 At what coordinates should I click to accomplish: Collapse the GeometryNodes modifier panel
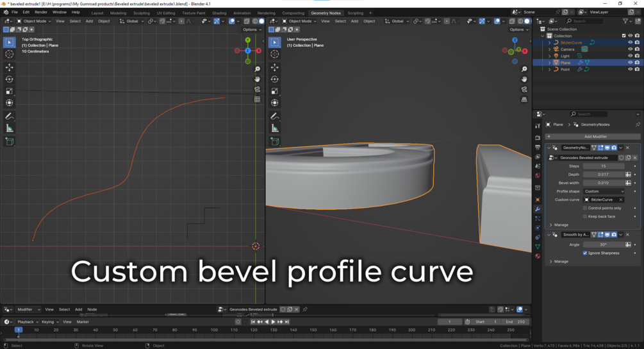click(549, 148)
